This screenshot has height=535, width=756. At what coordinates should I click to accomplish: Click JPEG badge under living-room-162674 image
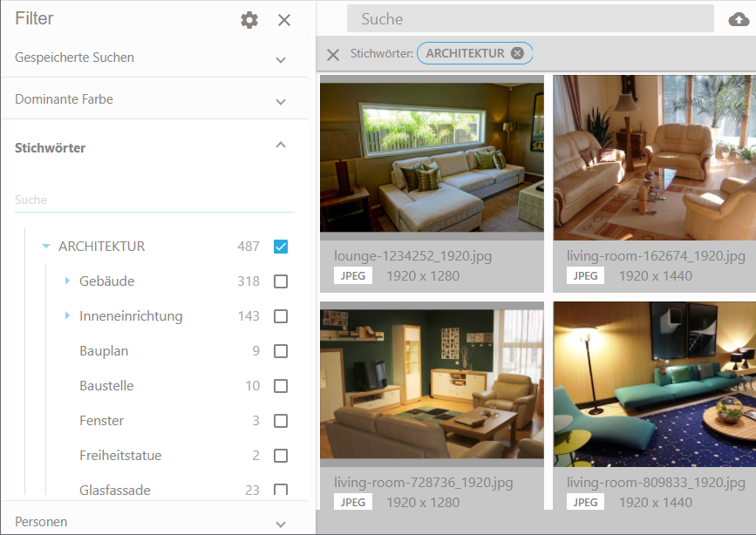[x=585, y=275]
